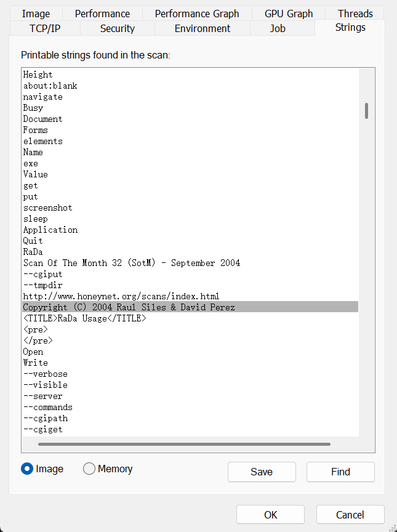Select the 'Quit' string
The height and width of the screenshot is (532, 397).
coord(190,241)
